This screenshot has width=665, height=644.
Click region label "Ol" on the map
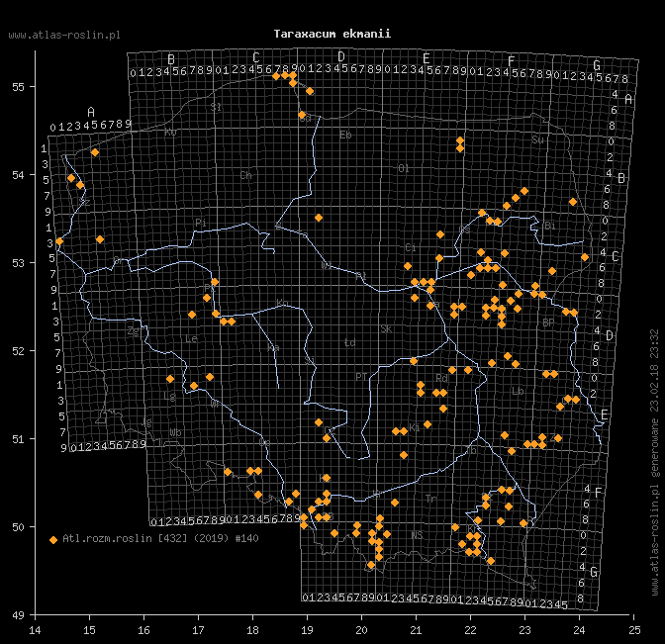click(x=404, y=169)
